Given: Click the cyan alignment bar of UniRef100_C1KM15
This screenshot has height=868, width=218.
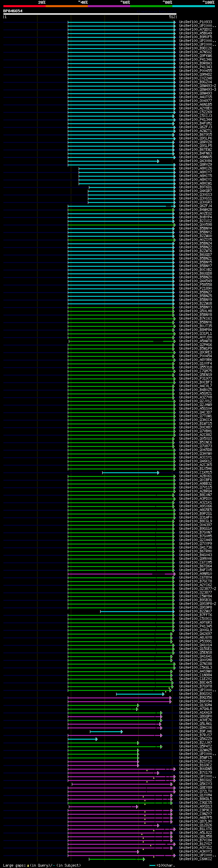Looking at the screenshot, I should (130, 473).
